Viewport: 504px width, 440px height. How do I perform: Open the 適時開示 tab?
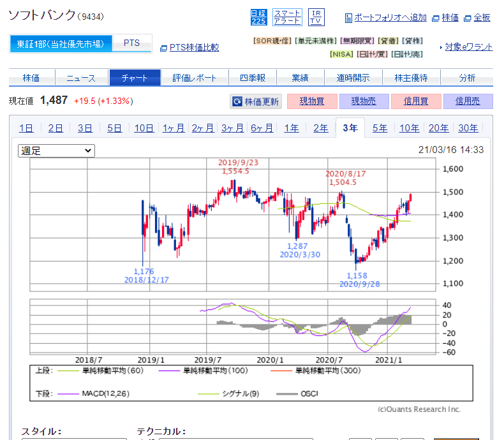point(353,78)
